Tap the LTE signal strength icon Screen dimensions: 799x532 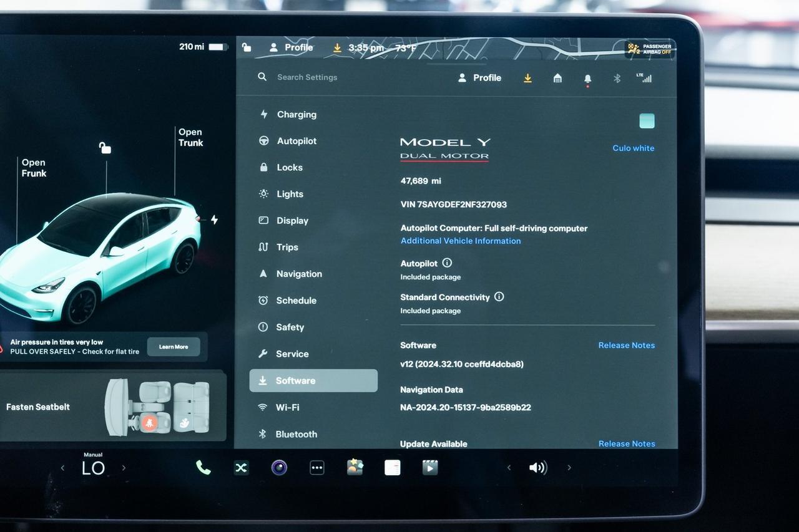[x=644, y=77]
